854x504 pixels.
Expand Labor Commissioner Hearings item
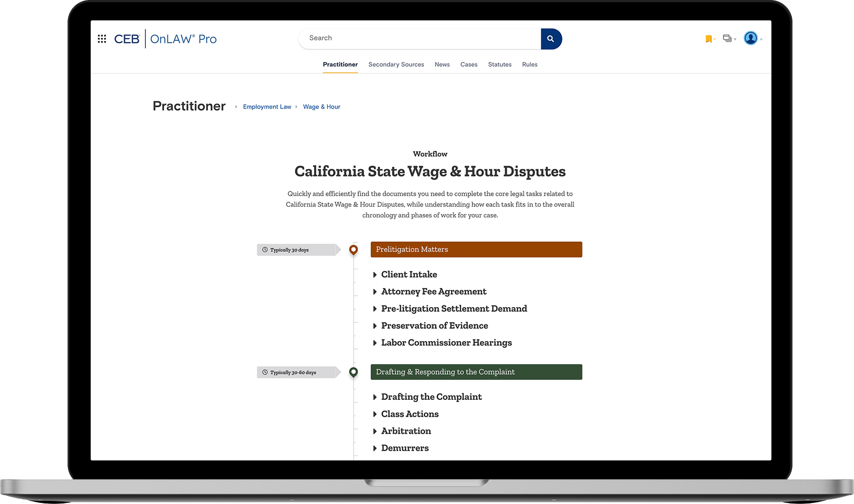pyautogui.click(x=446, y=343)
